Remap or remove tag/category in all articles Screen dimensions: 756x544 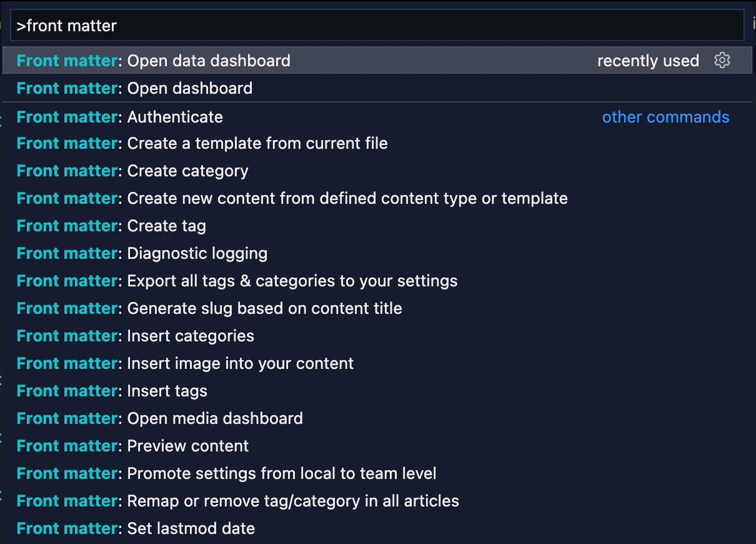[x=293, y=501]
